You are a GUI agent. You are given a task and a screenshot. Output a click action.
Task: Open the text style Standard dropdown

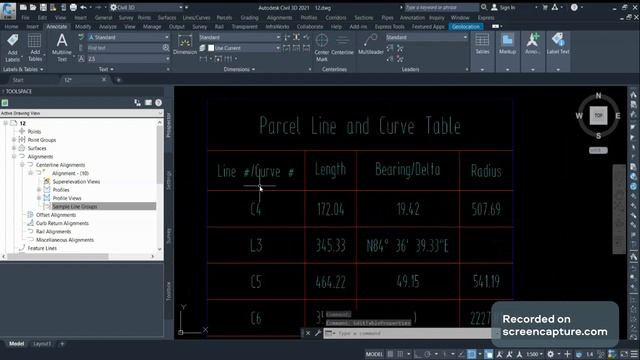(167, 37)
